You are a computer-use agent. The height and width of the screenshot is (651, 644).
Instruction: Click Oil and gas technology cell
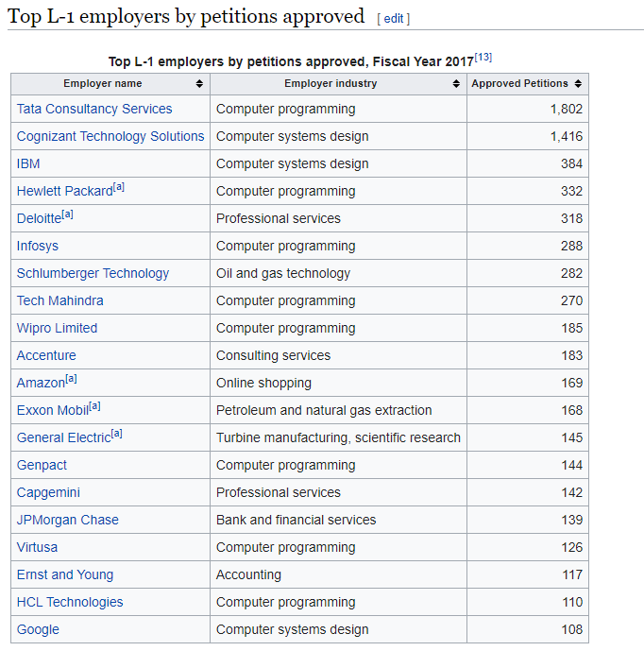(339, 273)
